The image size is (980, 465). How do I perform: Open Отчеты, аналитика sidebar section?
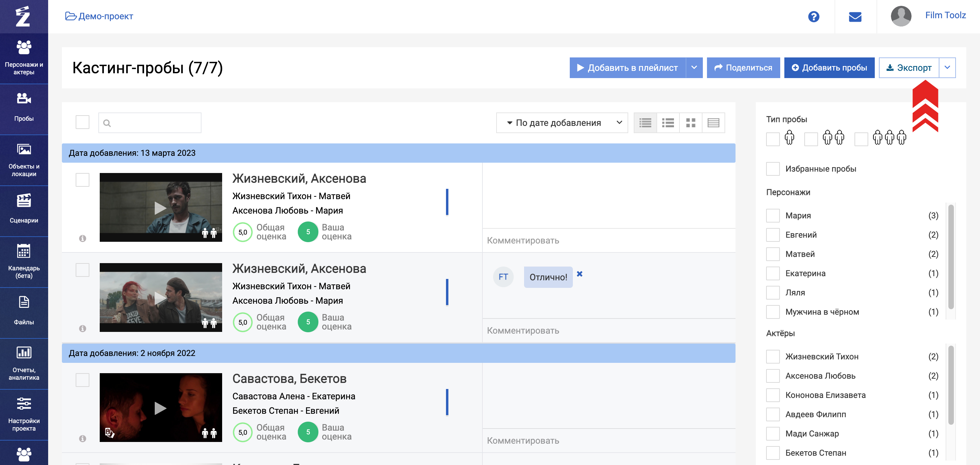point(24,364)
